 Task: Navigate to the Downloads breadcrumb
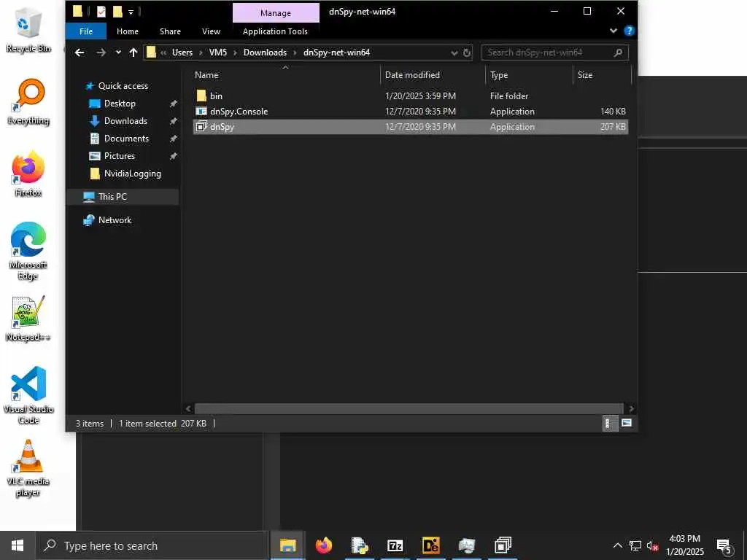(x=265, y=52)
